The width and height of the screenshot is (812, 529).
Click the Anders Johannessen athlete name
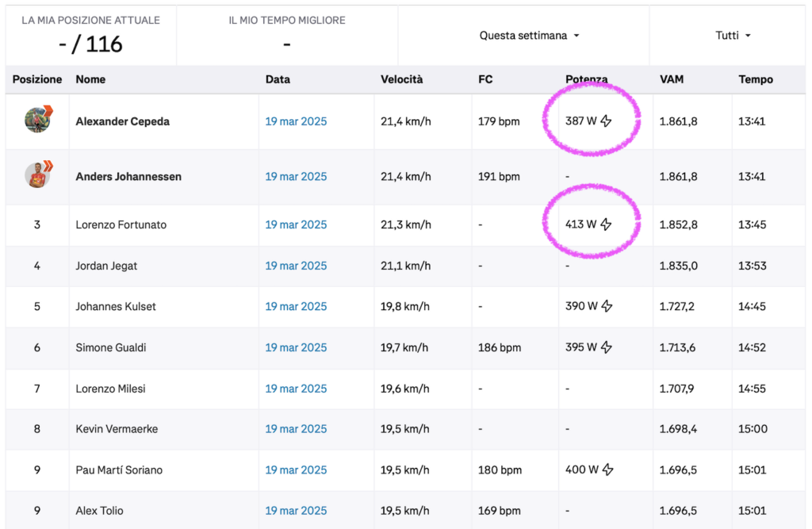click(128, 176)
